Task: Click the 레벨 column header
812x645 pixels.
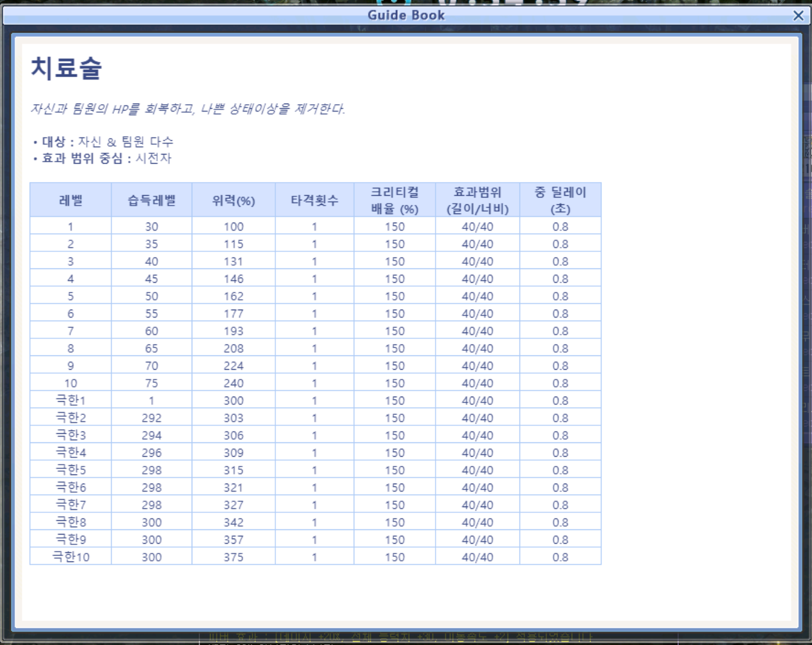Action: click(70, 200)
